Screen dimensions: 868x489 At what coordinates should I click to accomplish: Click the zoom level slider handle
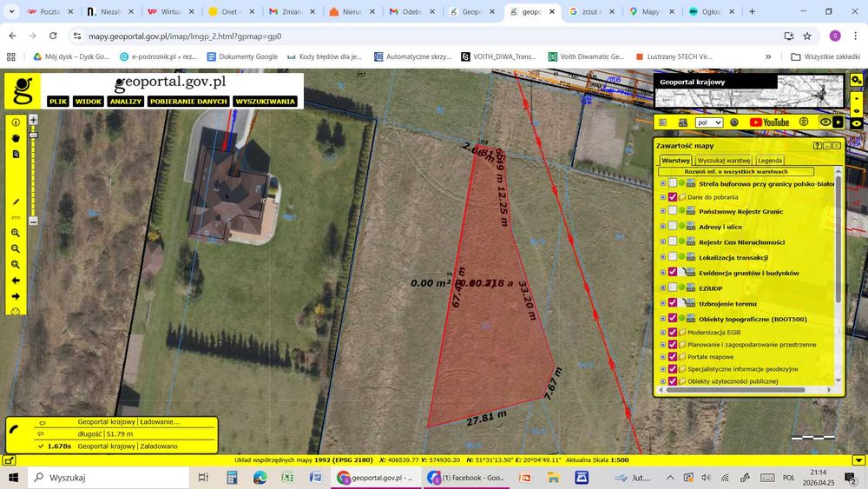pos(33,135)
